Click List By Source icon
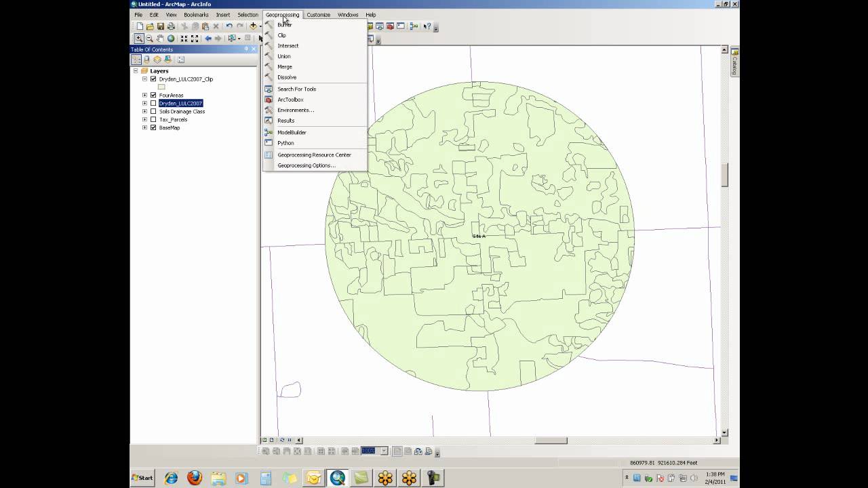The height and width of the screenshot is (488, 868). [147, 60]
